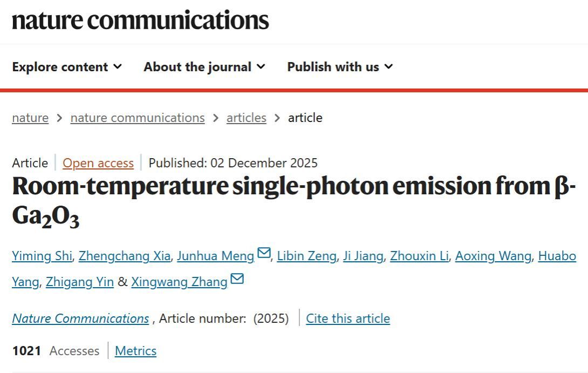Open Cite this article

tap(348, 318)
